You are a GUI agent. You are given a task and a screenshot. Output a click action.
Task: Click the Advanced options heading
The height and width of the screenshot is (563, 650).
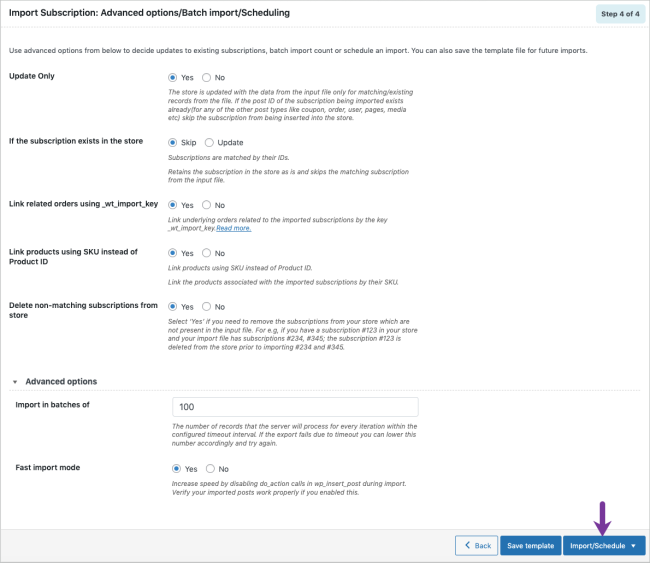click(x=61, y=381)
